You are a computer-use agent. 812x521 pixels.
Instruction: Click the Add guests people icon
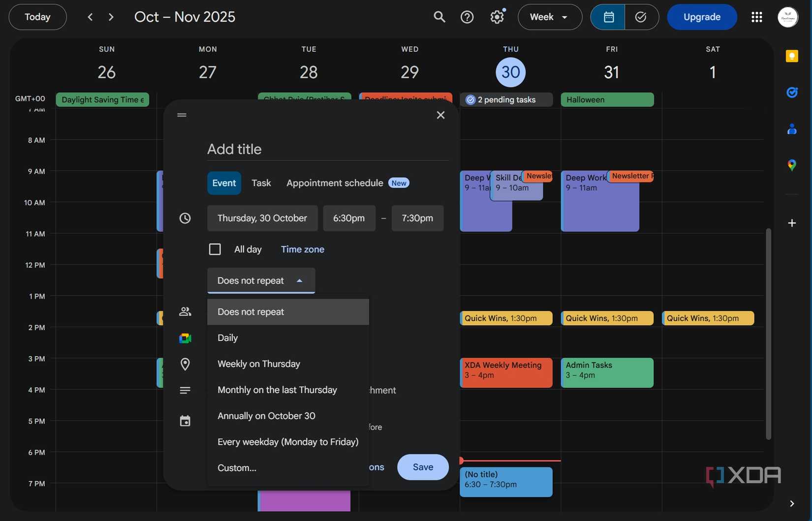point(185,311)
